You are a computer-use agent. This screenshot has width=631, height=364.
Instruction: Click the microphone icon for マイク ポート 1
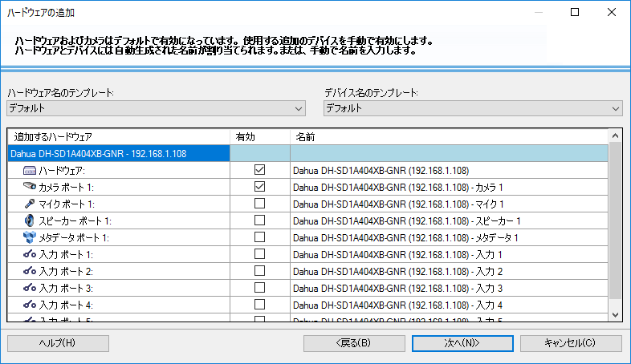click(x=30, y=204)
